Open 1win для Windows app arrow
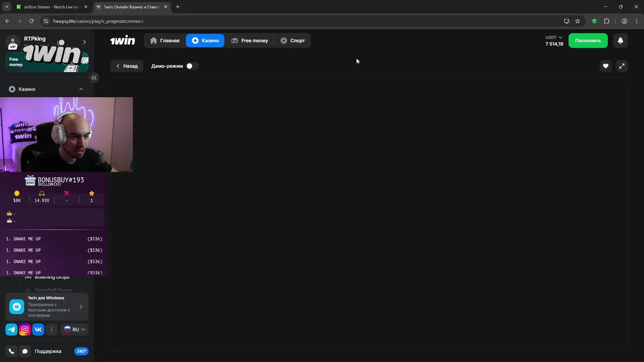Screen dimensions: 644x362 tap(81, 307)
